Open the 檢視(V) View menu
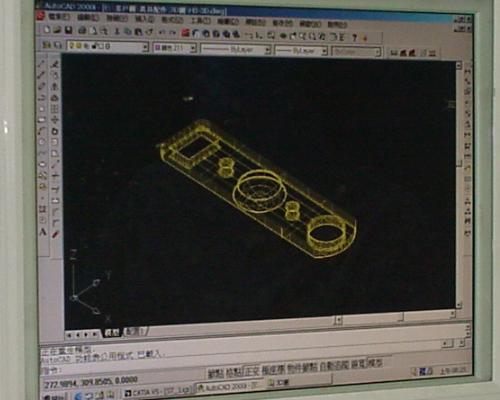 (x=116, y=18)
